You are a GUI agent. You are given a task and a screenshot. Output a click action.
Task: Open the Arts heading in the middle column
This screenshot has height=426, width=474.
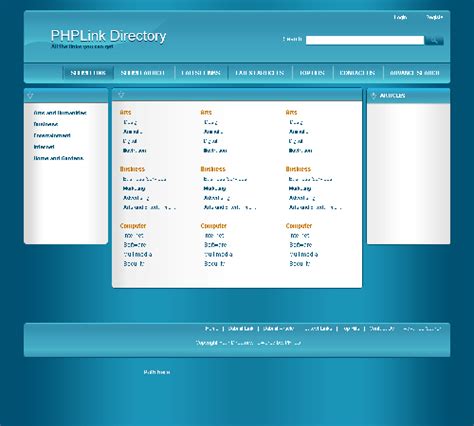[206, 112]
